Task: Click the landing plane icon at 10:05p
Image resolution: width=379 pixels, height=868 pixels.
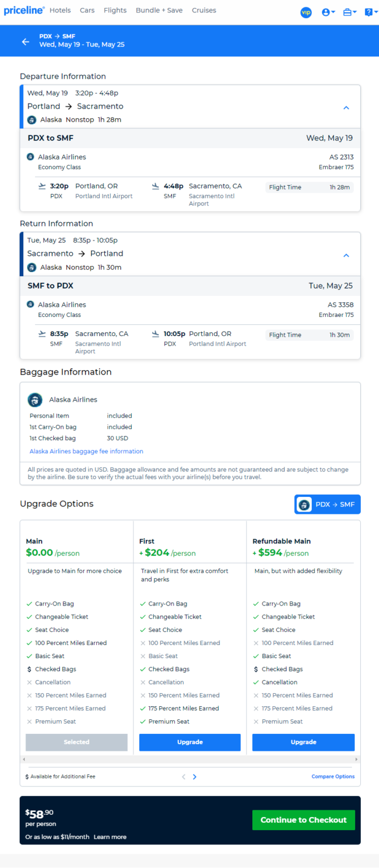Action: [x=156, y=334]
